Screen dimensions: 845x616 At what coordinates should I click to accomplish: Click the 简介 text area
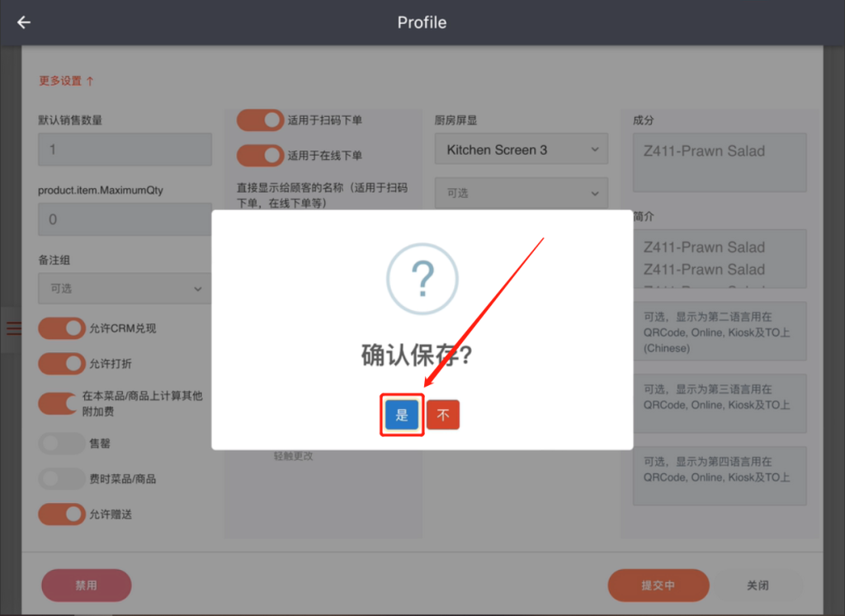(720, 259)
